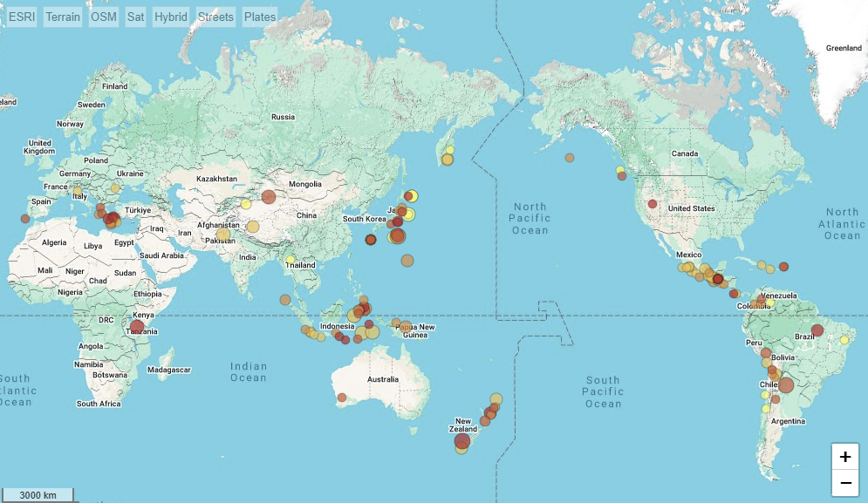Switch to the ESRI base map

(x=22, y=17)
